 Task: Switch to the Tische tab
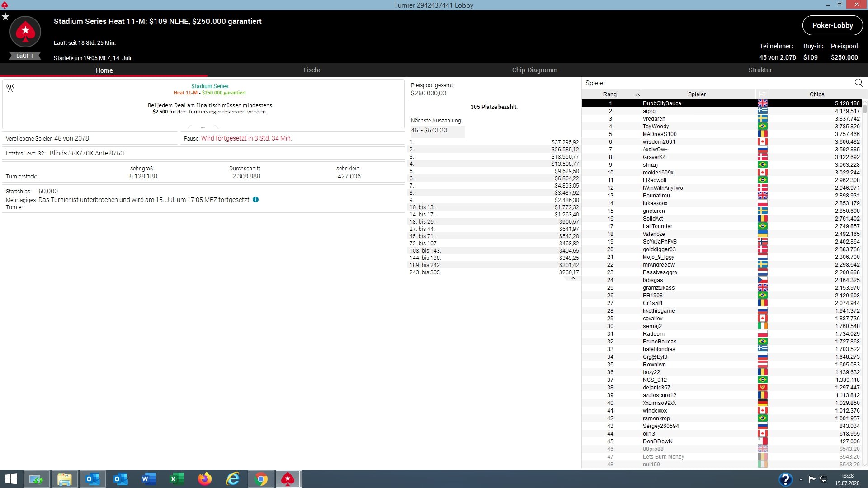pos(312,70)
